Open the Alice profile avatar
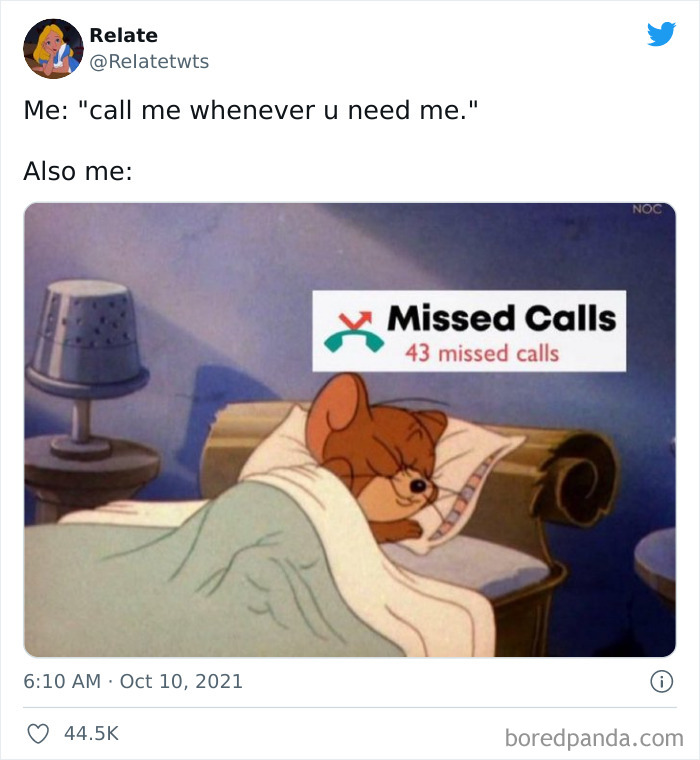 tap(53, 48)
